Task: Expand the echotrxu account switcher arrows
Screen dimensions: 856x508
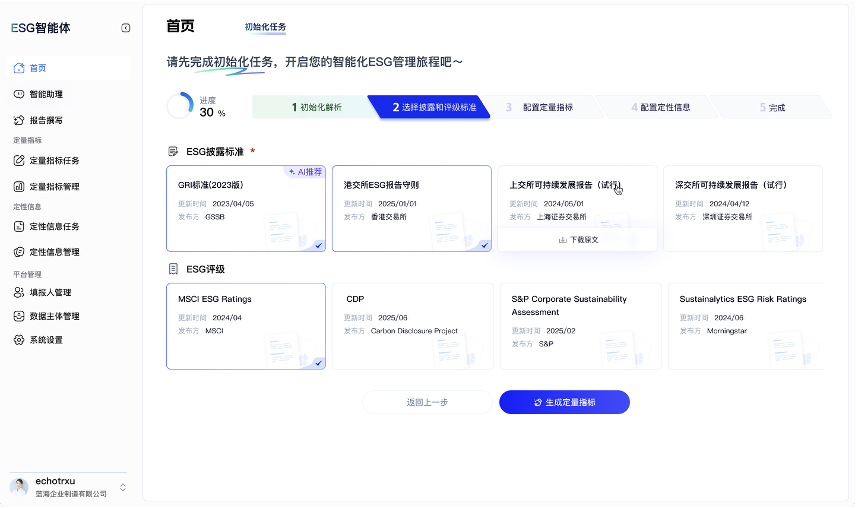Action: point(123,487)
